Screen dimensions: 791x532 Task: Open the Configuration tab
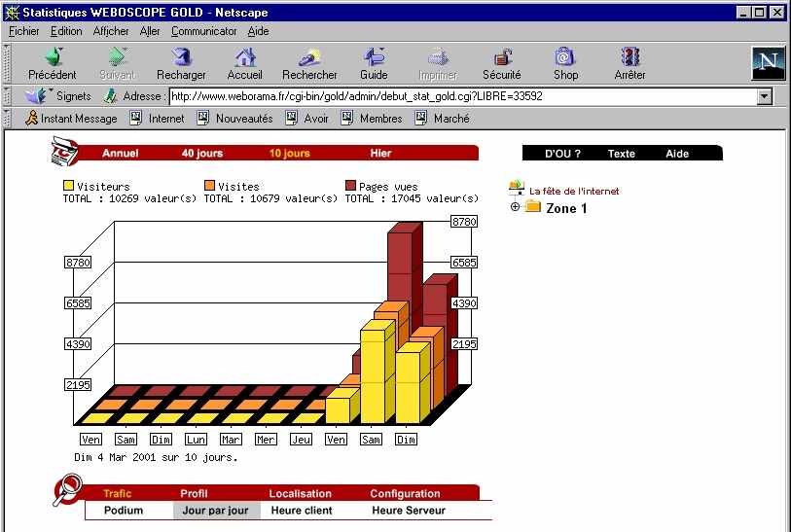click(x=405, y=494)
